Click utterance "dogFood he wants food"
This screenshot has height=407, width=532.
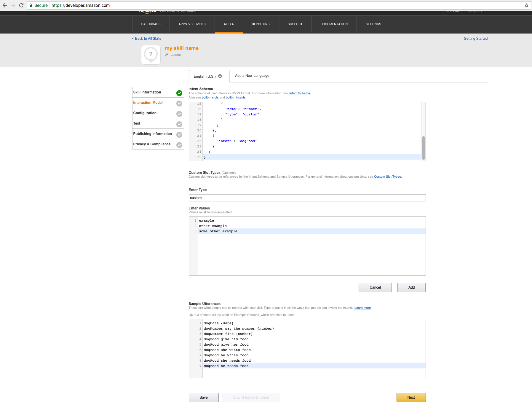point(226,355)
